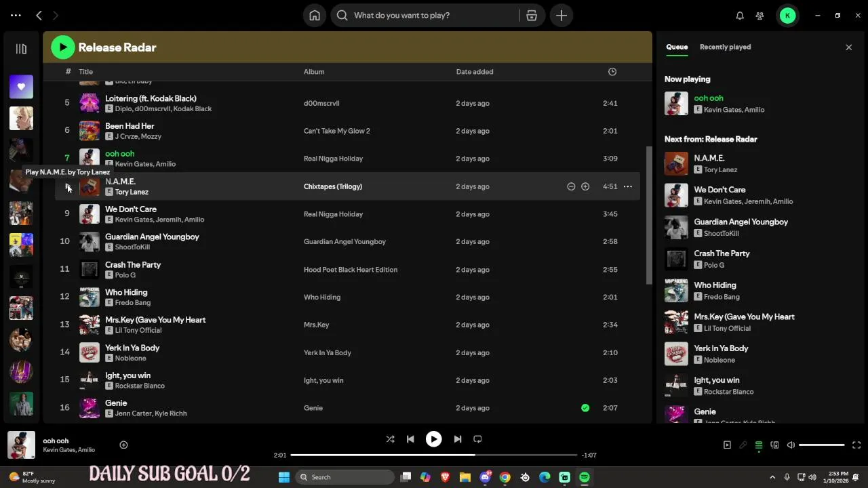Add ooh ooh to Liked Songs in player
This screenshot has width=868, height=488.
coord(123,445)
